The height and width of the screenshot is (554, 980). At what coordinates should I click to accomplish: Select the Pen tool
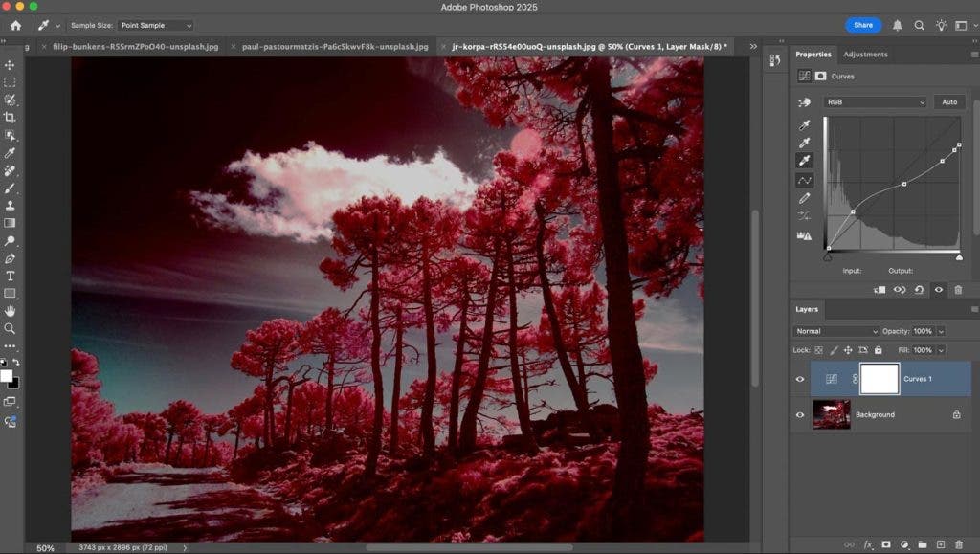(10, 258)
